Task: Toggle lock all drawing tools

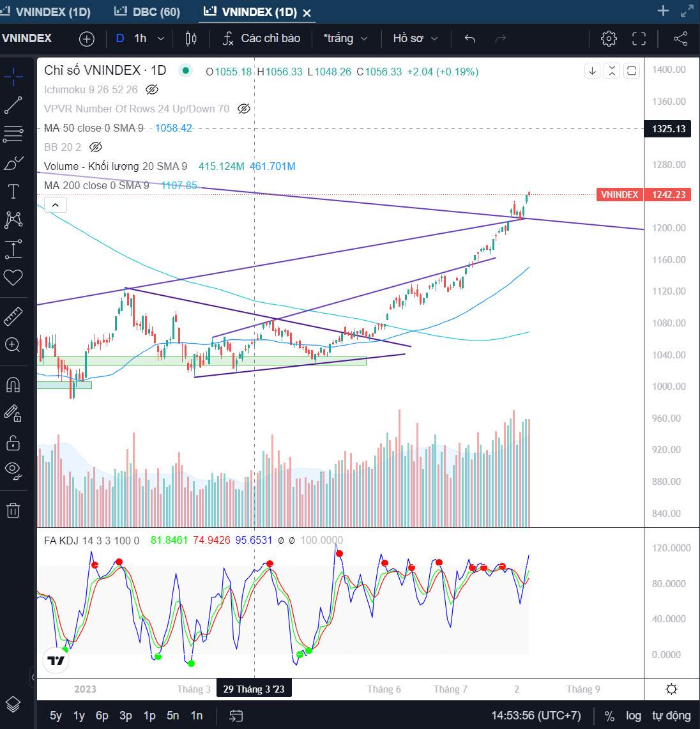Action: click(13, 443)
